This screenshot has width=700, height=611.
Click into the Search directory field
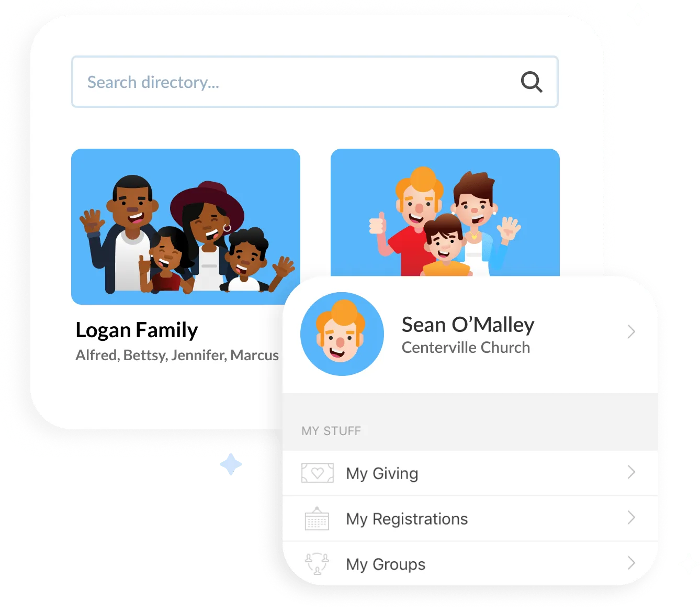click(315, 82)
